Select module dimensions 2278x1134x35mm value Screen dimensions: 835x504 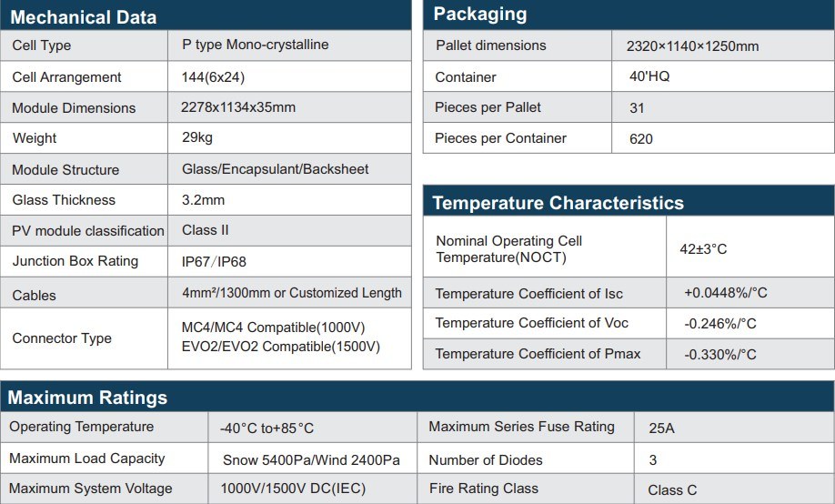pyautogui.click(x=238, y=107)
